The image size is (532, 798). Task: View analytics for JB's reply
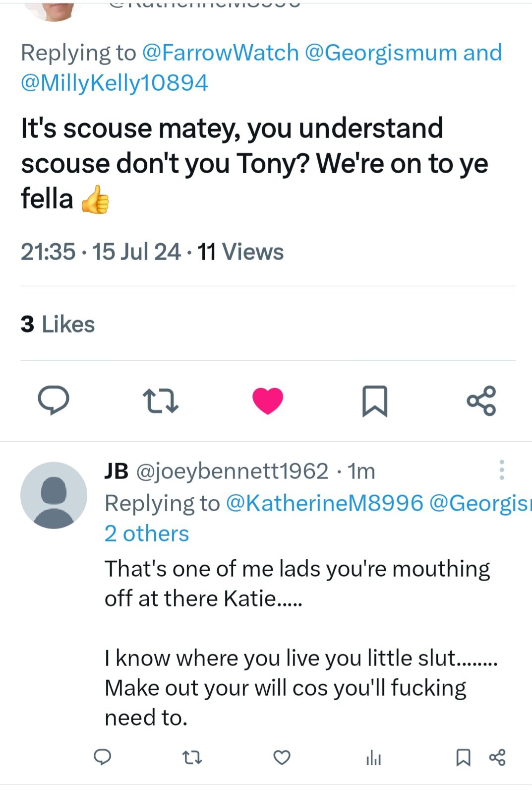373,758
